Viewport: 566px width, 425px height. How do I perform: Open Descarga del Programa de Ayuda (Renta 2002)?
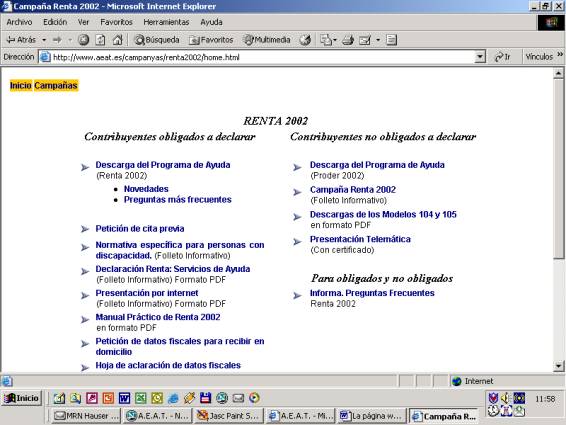[163, 165]
